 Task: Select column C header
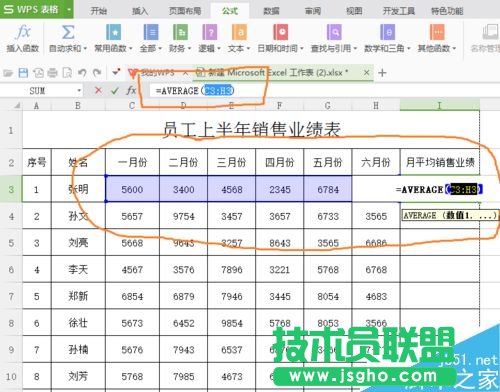tap(132, 106)
